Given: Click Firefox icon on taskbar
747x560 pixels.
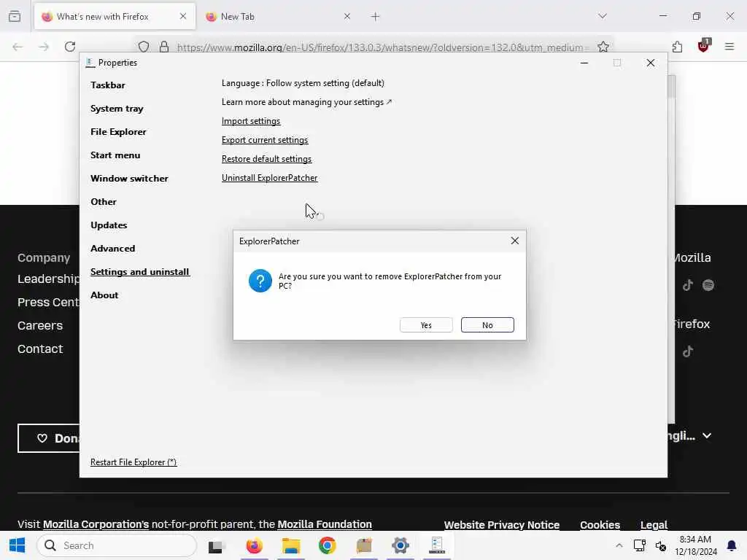Looking at the screenshot, I should [x=254, y=545].
